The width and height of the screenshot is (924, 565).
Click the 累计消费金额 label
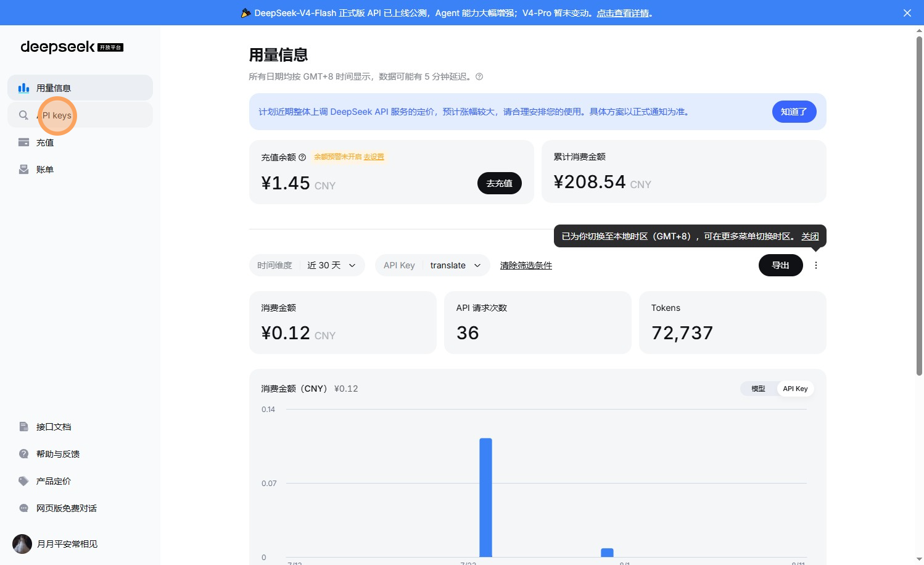pyautogui.click(x=579, y=157)
